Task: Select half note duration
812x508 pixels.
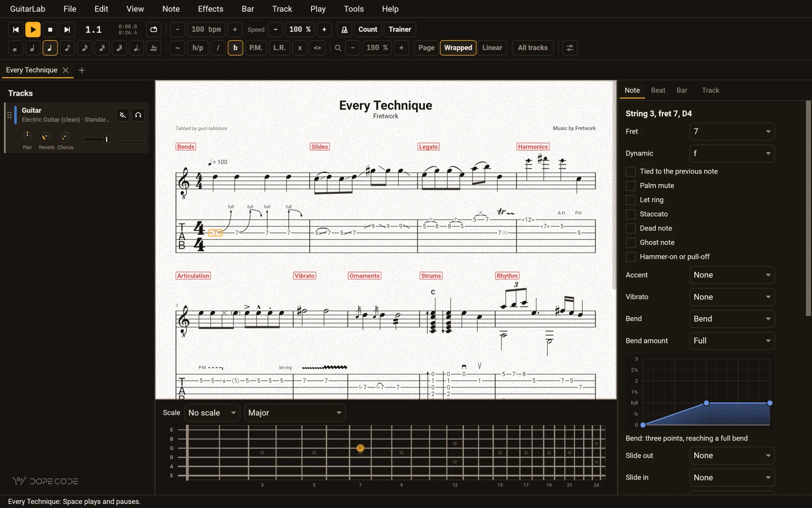Action: pyautogui.click(x=33, y=48)
